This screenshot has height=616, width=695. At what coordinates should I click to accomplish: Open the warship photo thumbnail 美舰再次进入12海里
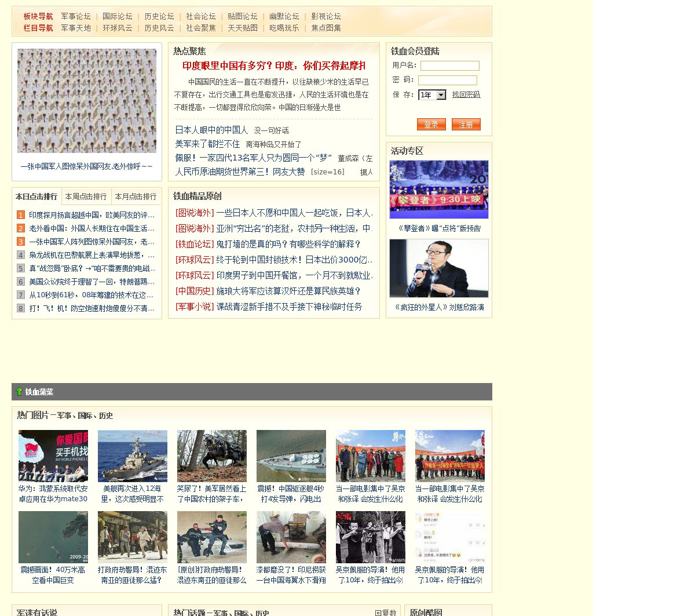click(x=132, y=455)
